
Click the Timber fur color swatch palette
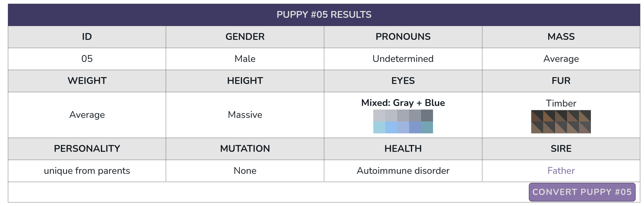(561, 122)
